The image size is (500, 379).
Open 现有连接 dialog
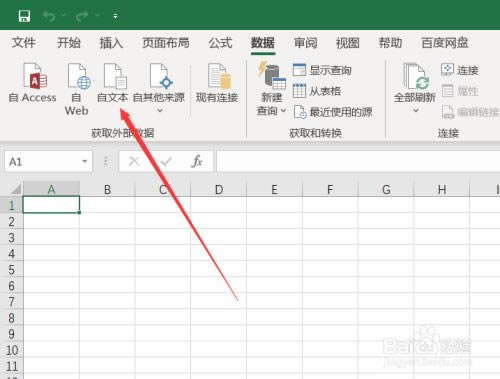pos(217,83)
